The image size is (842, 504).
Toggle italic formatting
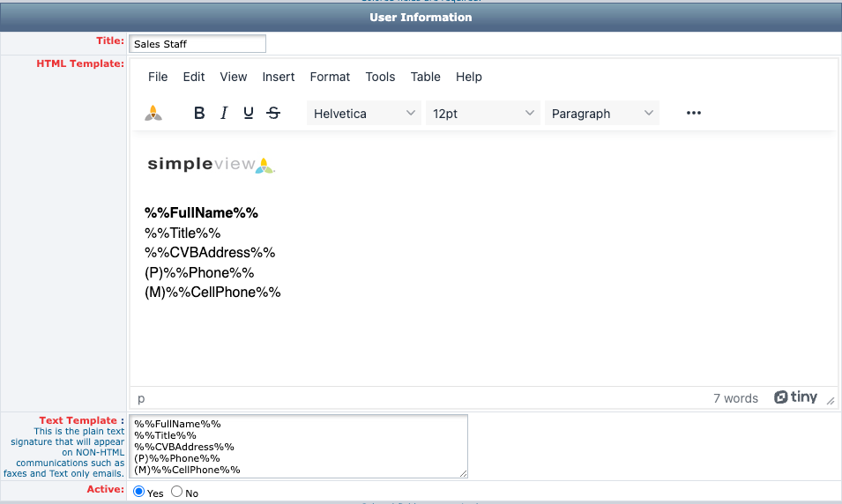pyautogui.click(x=224, y=114)
